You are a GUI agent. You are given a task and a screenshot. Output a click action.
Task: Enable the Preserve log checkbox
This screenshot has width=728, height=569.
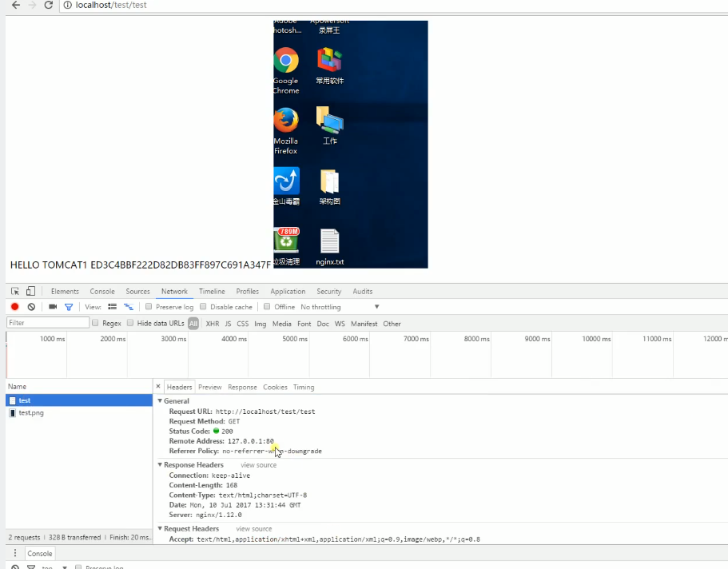[x=149, y=307]
